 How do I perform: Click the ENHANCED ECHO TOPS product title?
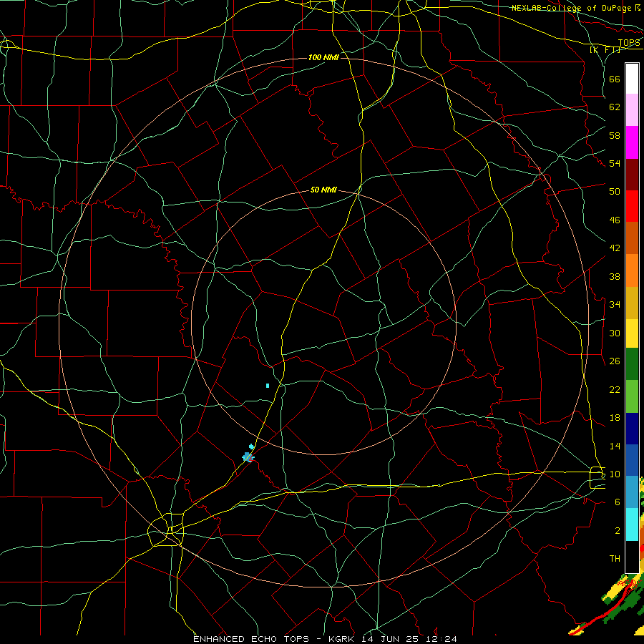click(x=251, y=639)
